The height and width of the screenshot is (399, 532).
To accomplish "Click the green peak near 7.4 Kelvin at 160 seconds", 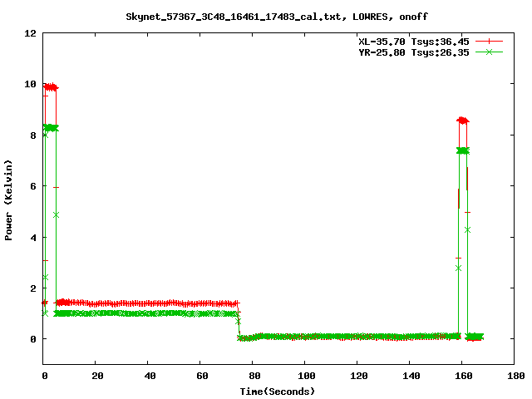I will click(x=463, y=150).
